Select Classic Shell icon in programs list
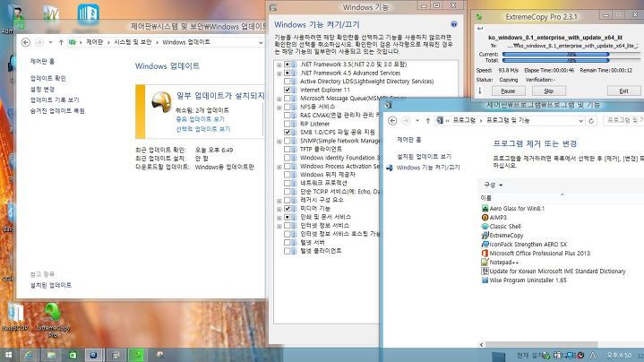Image resolution: width=644 pixels, height=362 pixels. pyautogui.click(x=485, y=227)
